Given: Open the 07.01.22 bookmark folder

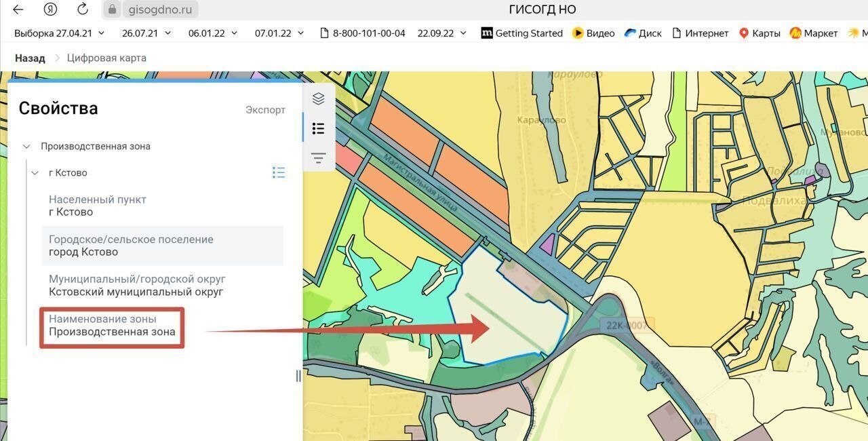Looking at the screenshot, I should pos(279,33).
